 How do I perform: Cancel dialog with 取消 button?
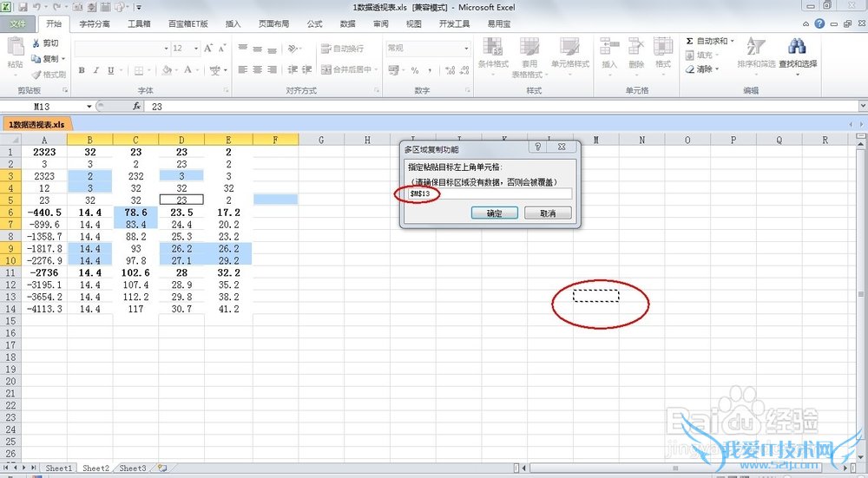pyautogui.click(x=548, y=213)
